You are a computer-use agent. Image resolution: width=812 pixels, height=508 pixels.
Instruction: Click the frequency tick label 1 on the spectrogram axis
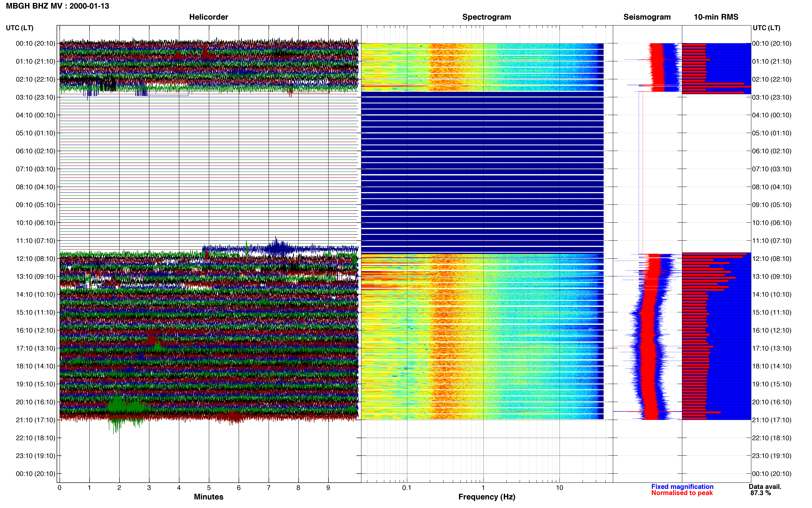click(x=483, y=487)
